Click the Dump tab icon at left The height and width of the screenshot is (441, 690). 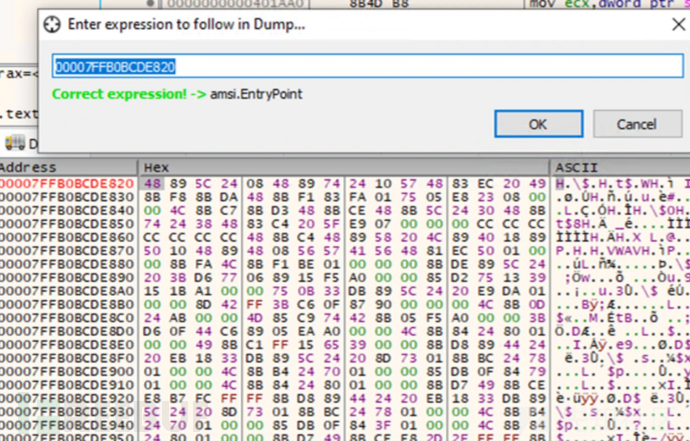(13, 141)
